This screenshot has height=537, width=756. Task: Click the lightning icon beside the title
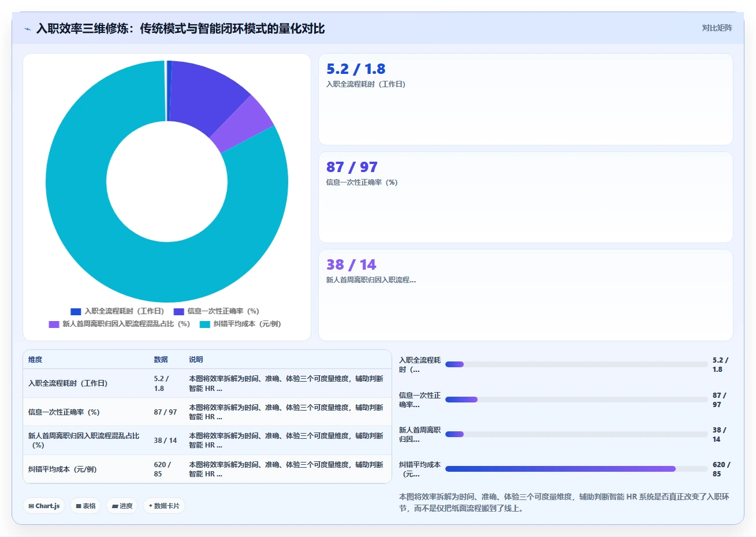tap(27, 29)
